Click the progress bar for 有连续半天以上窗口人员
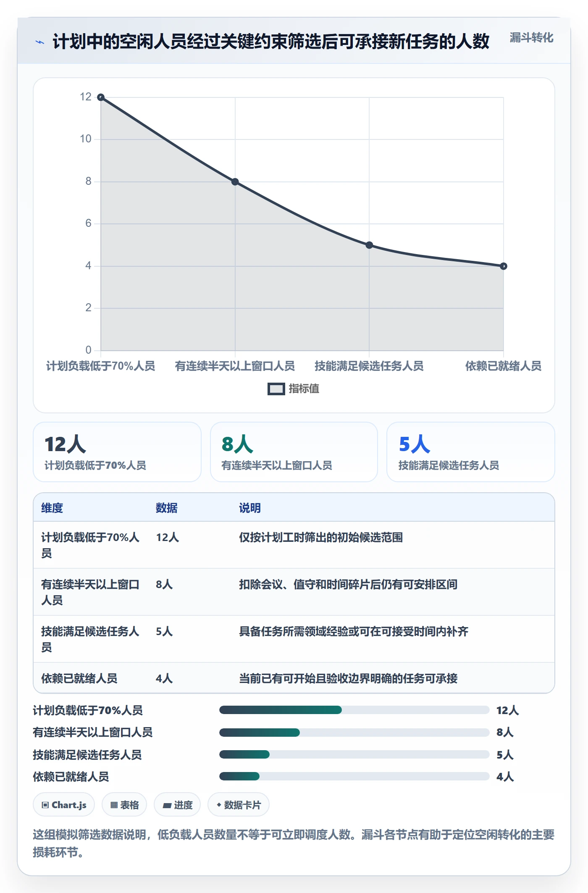The width and height of the screenshot is (588, 893). [354, 733]
